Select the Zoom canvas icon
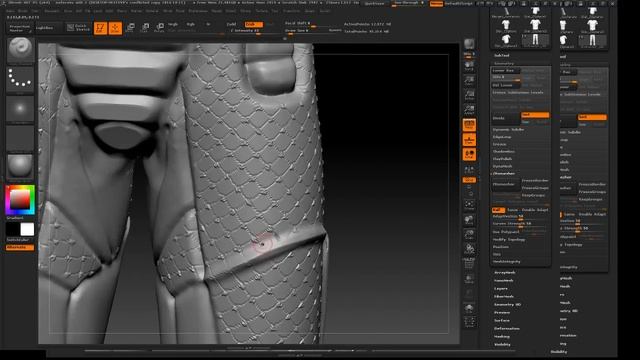Viewport: 640px width, 360px height. (x=469, y=80)
